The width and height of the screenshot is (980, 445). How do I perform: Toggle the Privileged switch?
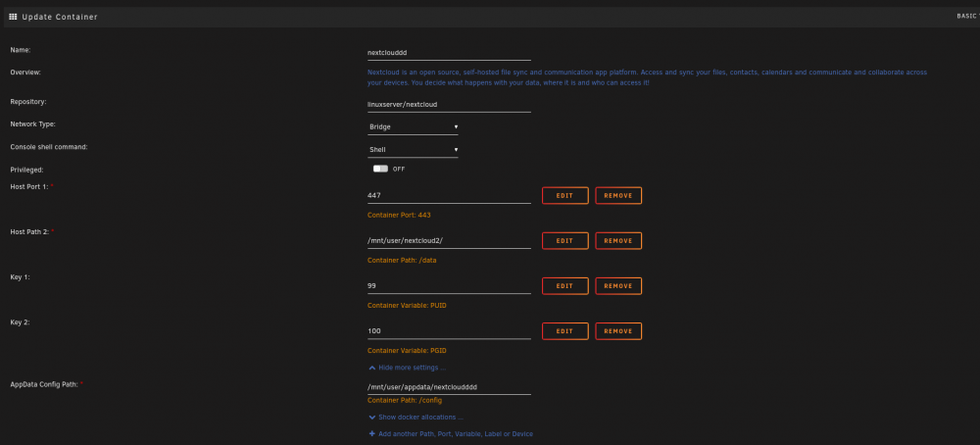(380, 169)
